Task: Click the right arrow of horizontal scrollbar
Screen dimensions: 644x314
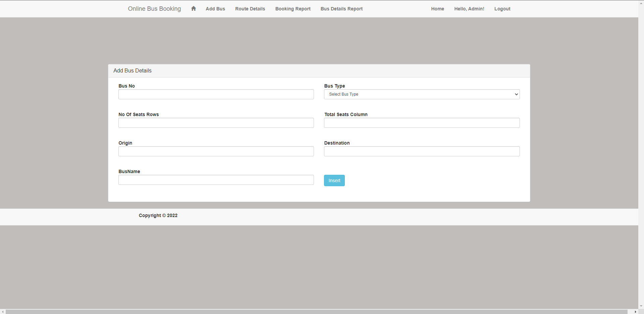Action: tap(635, 312)
